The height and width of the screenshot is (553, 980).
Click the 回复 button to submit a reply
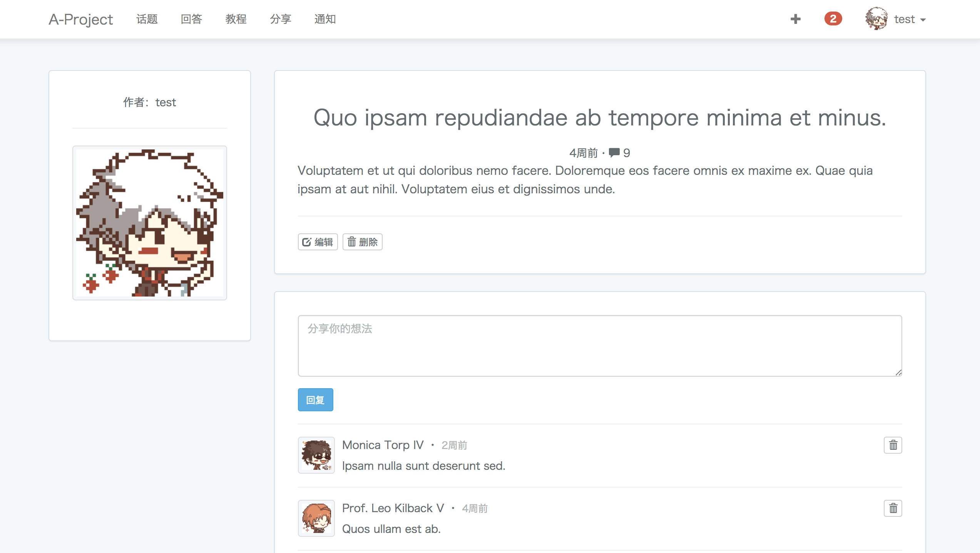pyautogui.click(x=315, y=400)
